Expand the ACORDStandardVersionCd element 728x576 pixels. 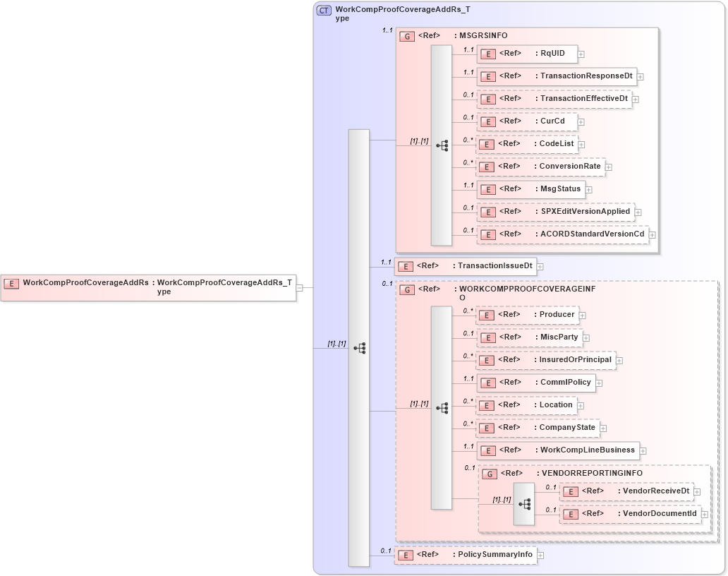click(x=650, y=234)
